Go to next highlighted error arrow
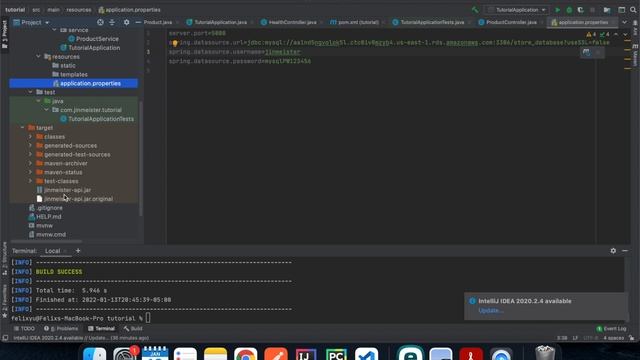 click(625, 34)
